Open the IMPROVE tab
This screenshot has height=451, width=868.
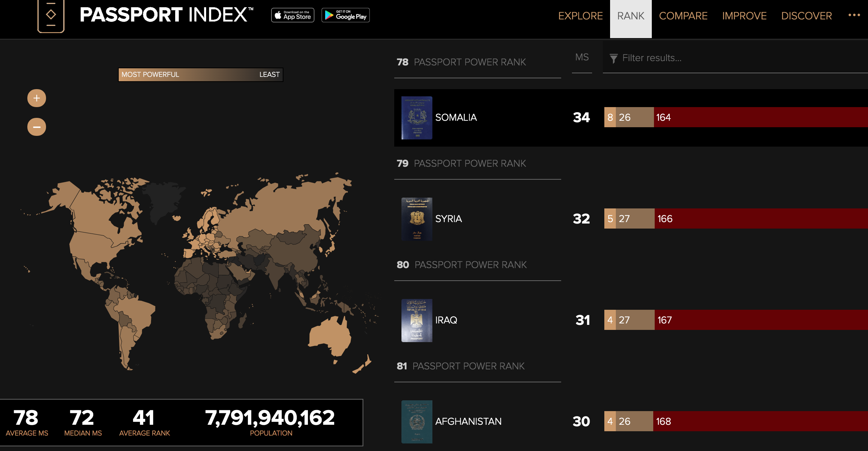(744, 16)
